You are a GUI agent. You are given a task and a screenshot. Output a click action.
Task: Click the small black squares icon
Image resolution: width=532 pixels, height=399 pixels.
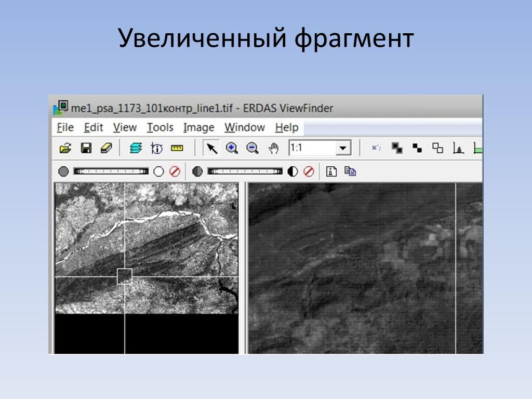(x=417, y=148)
